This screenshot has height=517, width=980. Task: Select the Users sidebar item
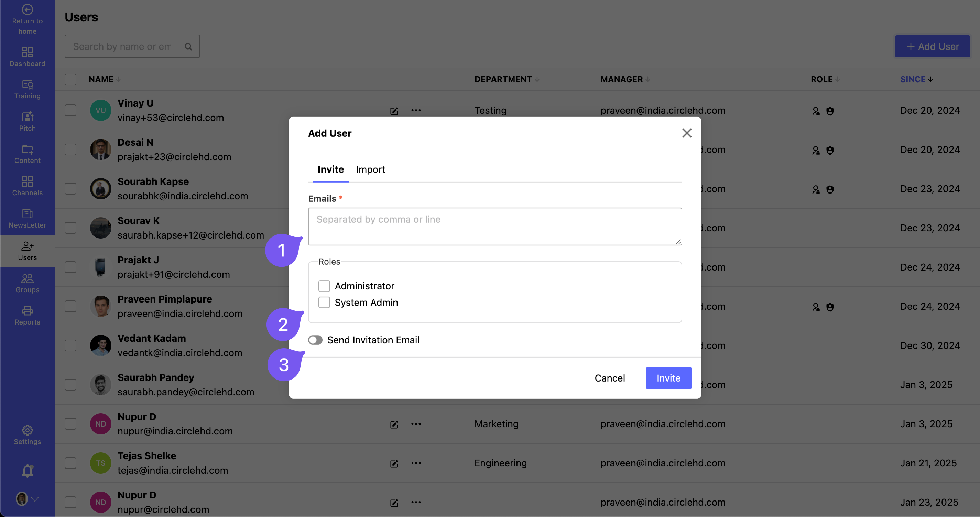point(28,251)
